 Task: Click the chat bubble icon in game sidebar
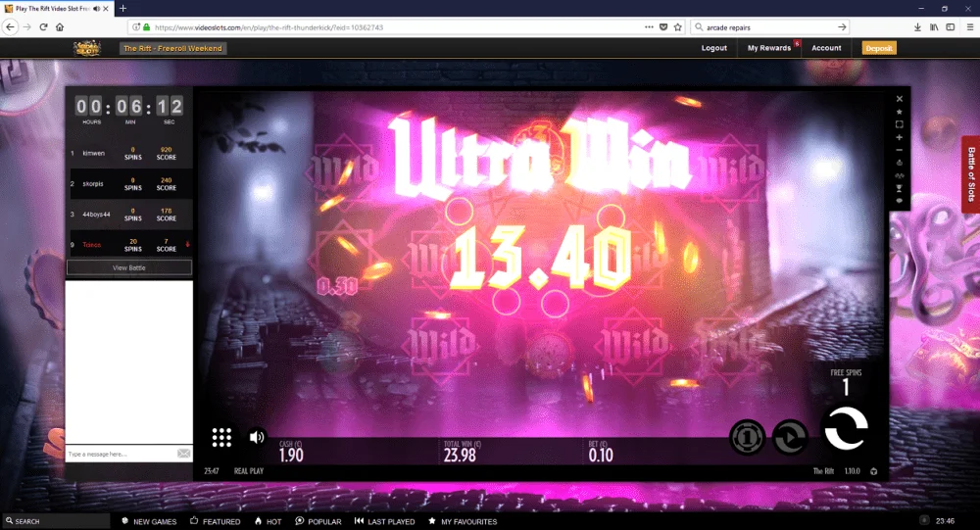tap(900, 201)
